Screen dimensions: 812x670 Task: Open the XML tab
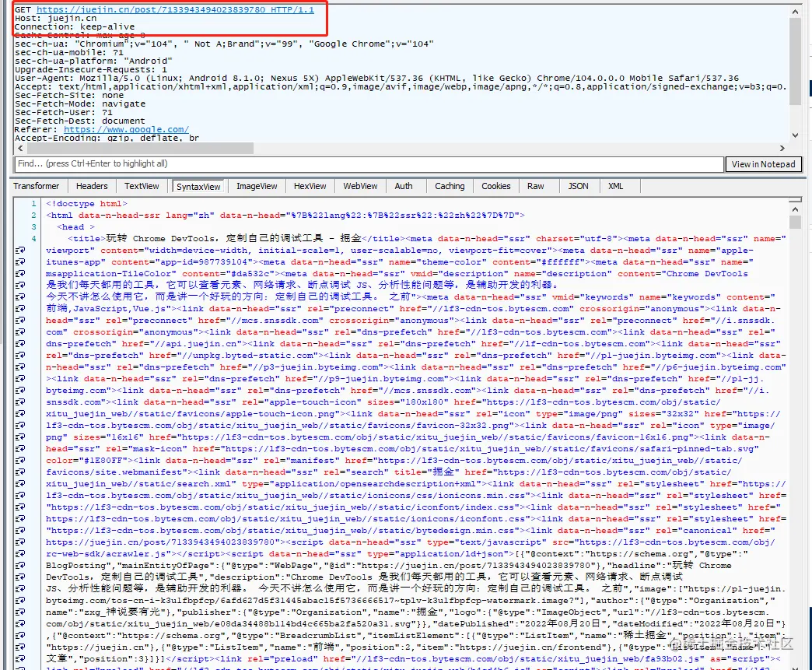(x=616, y=186)
